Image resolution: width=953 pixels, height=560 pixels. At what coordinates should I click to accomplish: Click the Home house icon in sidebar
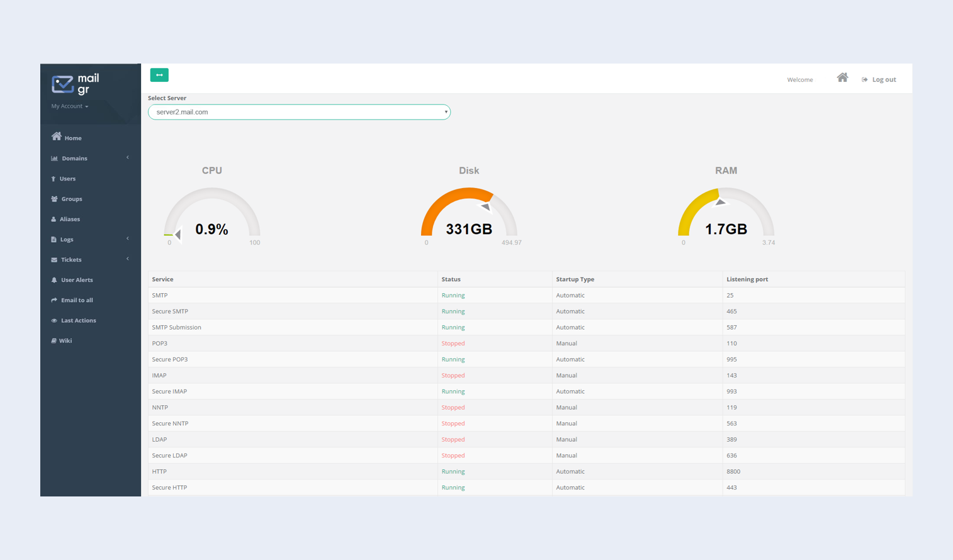[x=57, y=137]
